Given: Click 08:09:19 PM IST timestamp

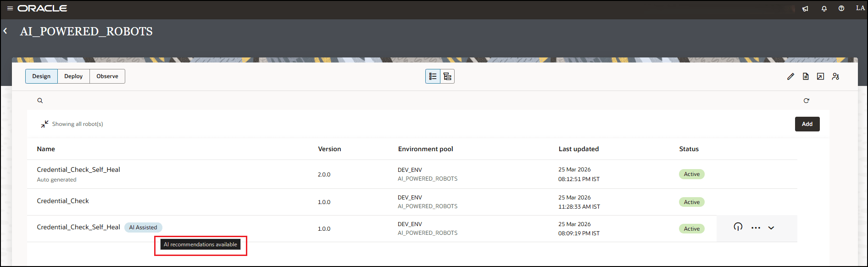Looking at the screenshot, I should (x=579, y=233).
